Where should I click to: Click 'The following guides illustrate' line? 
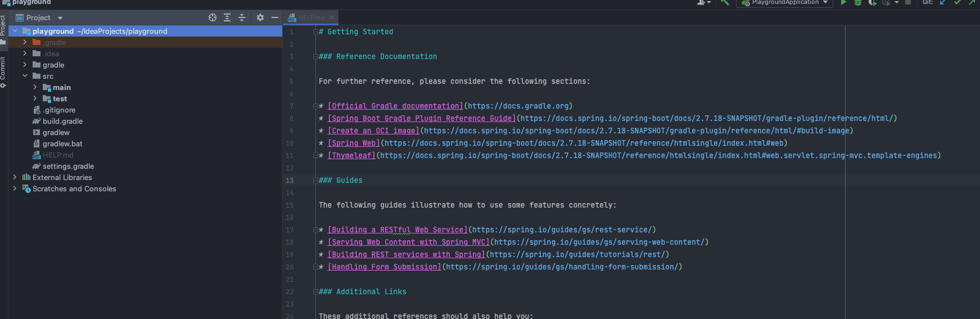[467, 205]
